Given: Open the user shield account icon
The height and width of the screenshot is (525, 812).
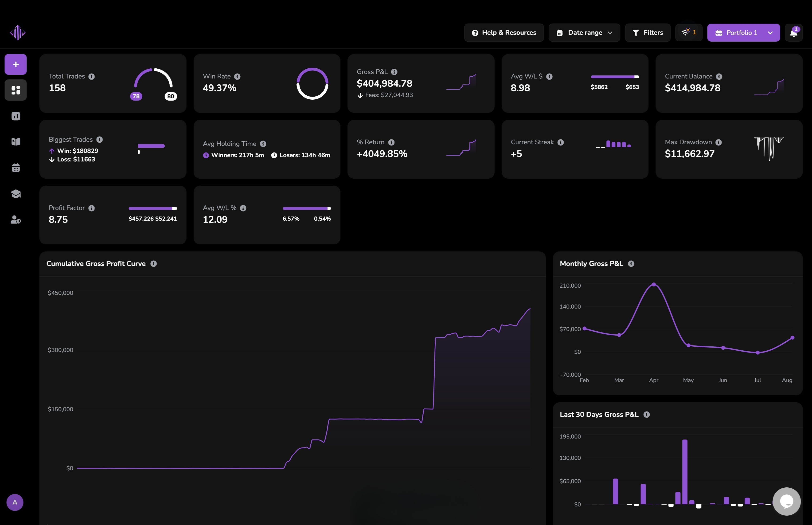Looking at the screenshot, I should coord(16,219).
